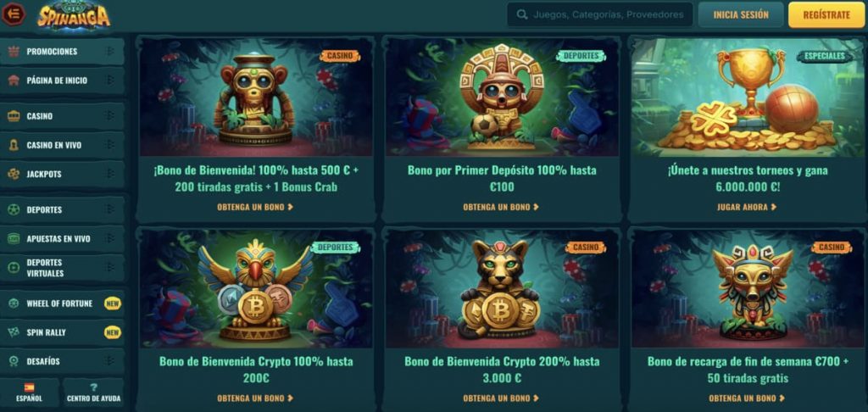Screen dimensions: 868x412
Task: Collapse sidebar with the hexagon menu icon
Action: point(14,14)
